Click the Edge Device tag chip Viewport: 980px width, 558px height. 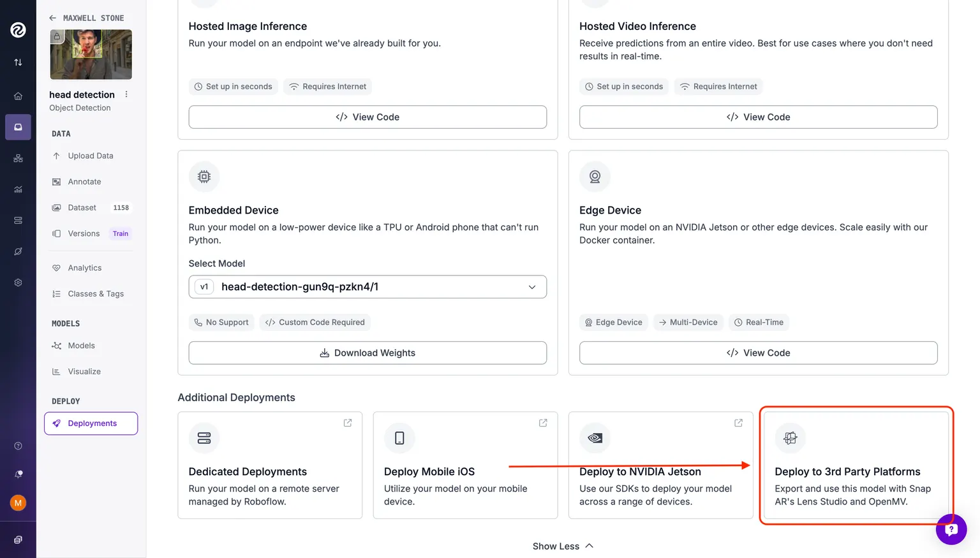coord(614,323)
